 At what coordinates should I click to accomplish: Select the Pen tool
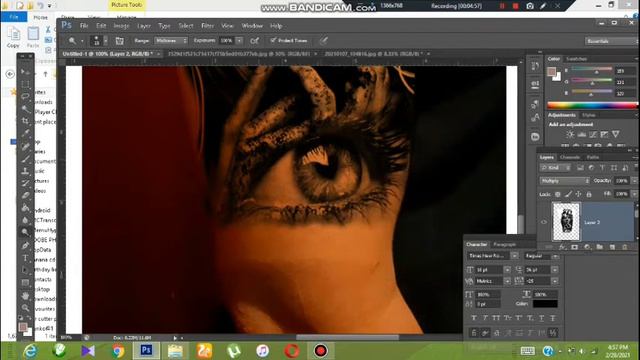[x=25, y=246]
